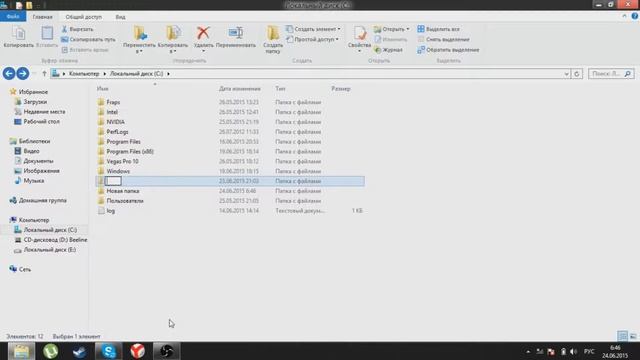Open address bar history dropdown

(x=567, y=74)
